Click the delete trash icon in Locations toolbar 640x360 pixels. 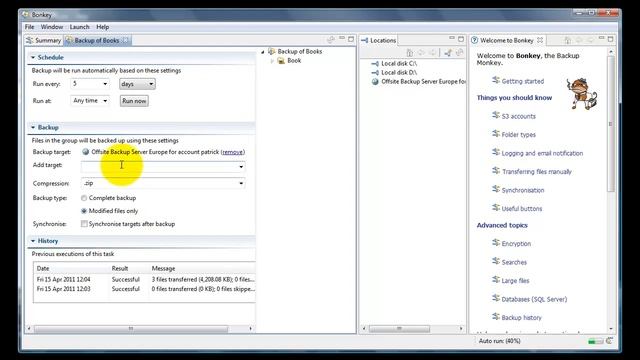(410, 53)
